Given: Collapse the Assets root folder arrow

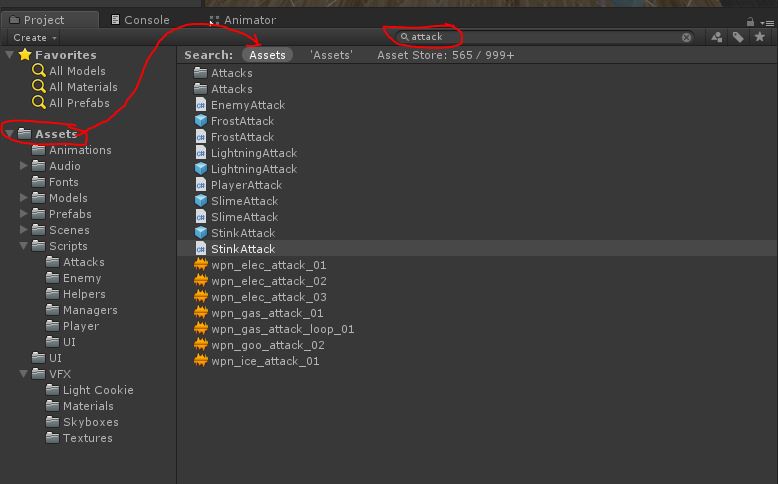Looking at the screenshot, I should tap(9, 133).
